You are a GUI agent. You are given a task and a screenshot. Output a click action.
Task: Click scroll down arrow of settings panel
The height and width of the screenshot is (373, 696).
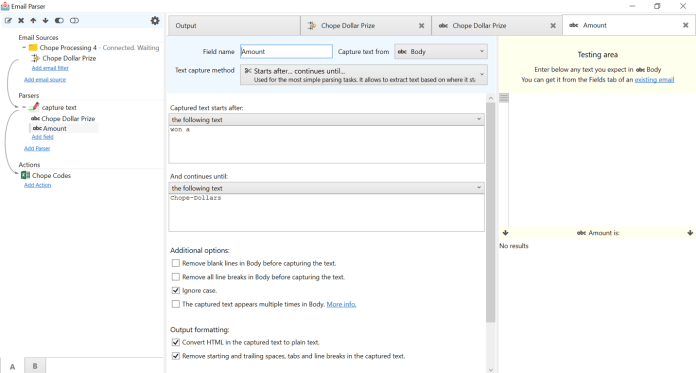coord(490,369)
